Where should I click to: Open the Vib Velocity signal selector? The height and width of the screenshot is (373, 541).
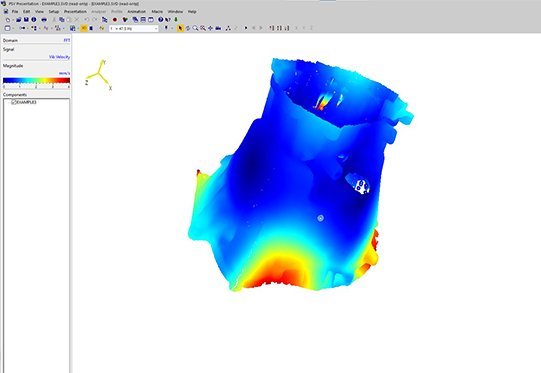59,57
